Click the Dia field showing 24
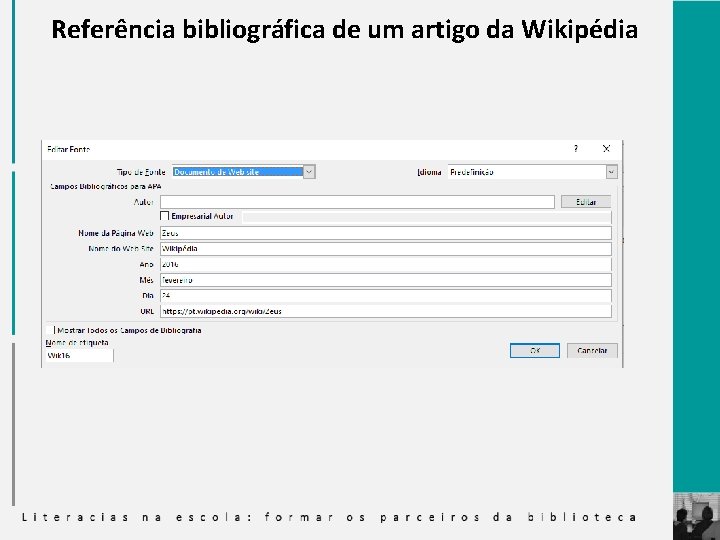 coord(386,295)
